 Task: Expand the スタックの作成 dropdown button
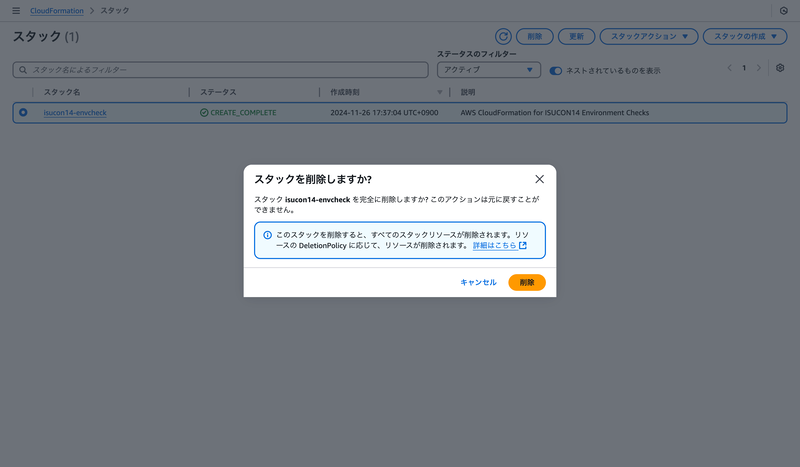745,36
